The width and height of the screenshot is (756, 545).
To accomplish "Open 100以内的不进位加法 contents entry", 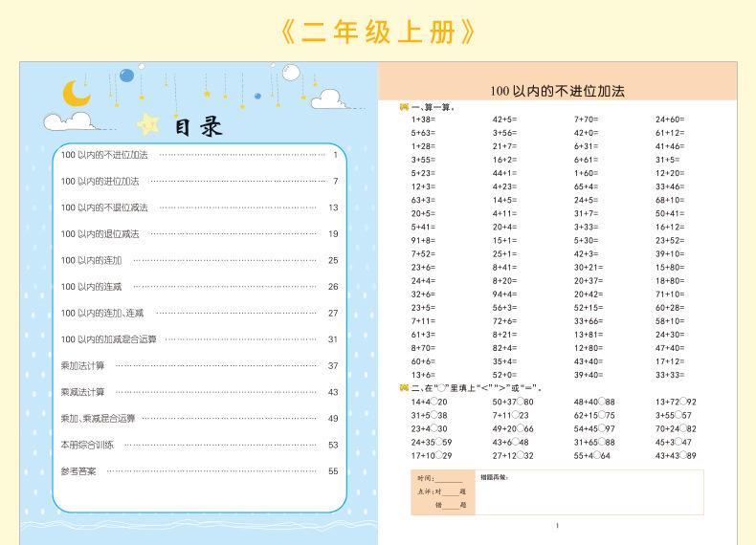I will tap(104, 155).
